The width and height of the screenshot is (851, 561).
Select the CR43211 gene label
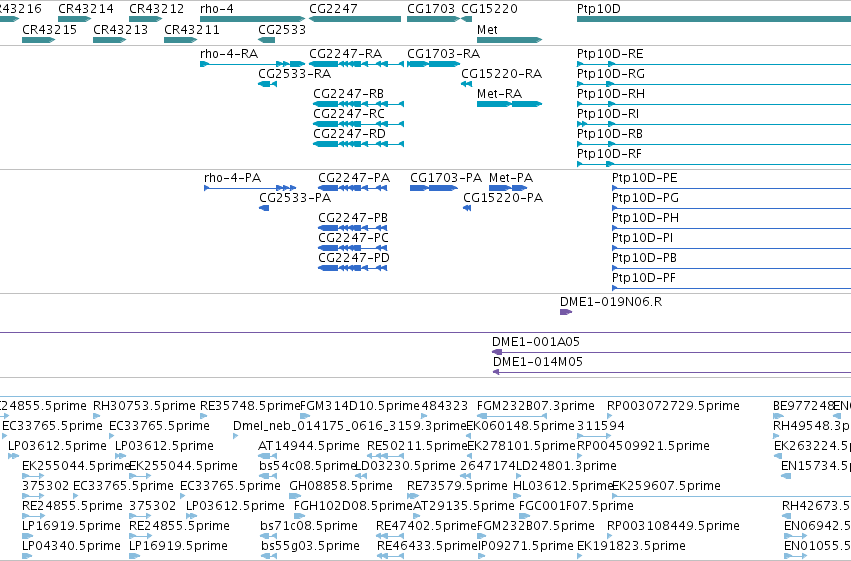(192, 29)
